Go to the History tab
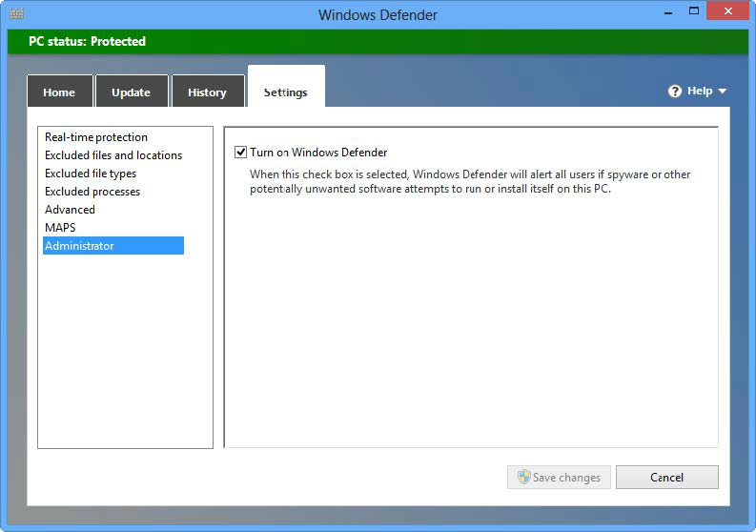Screen dimensions: 756x532 (x=207, y=92)
